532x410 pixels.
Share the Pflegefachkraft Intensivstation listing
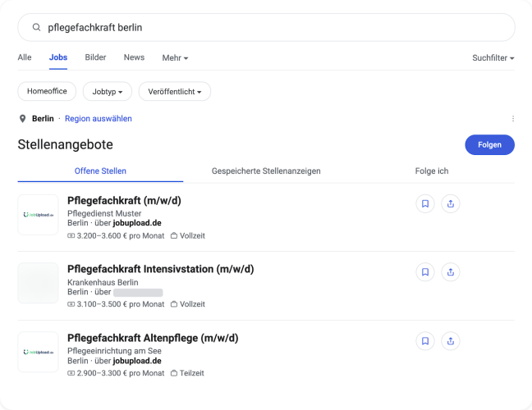451,272
